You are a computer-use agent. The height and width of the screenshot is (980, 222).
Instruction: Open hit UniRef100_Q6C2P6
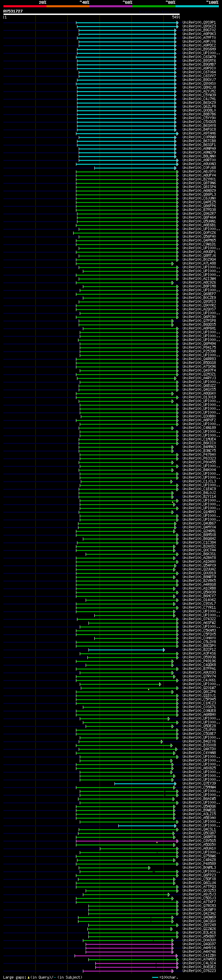pos(199,691)
